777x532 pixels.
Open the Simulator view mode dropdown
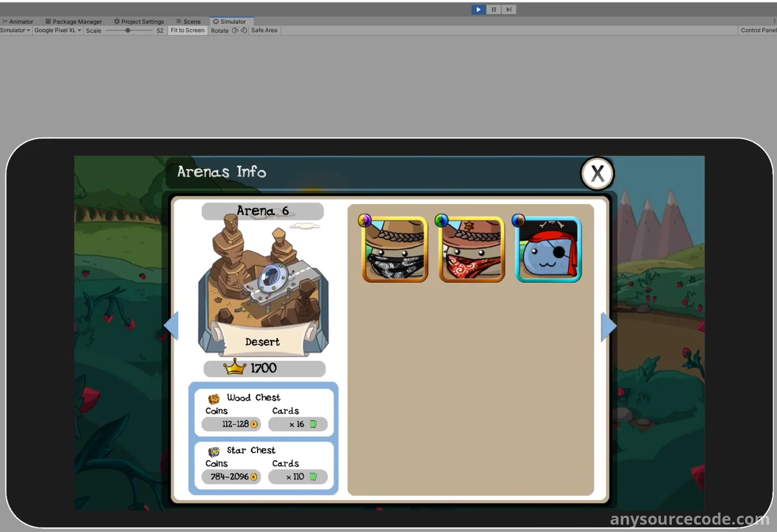[x=15, y=30]
